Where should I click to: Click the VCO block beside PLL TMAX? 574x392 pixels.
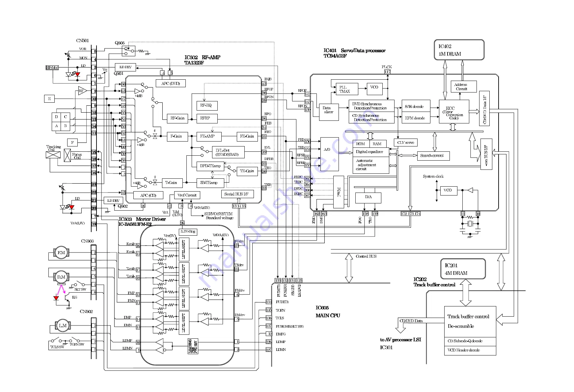pos(374,89)
